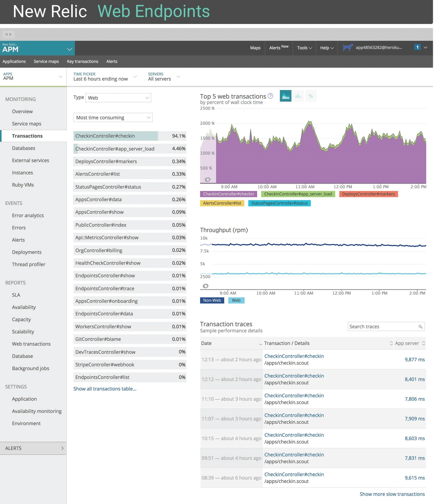434x504 pixels.
Task: Select the PublicController#index transaction row
Action: pos(130,225)
